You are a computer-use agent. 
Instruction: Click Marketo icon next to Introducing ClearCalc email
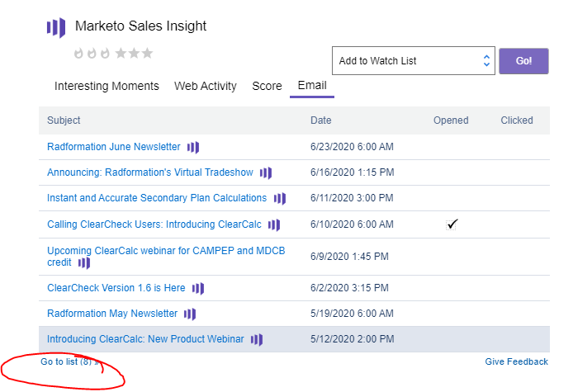tap(274, 224)
